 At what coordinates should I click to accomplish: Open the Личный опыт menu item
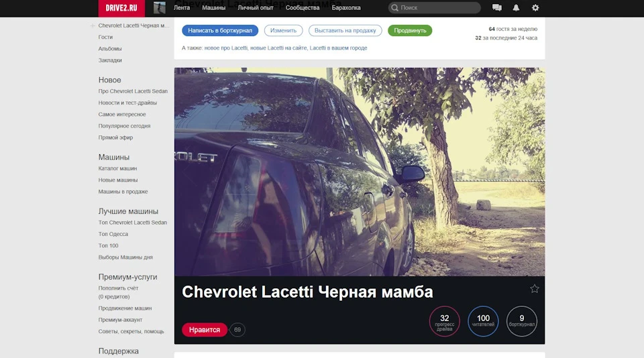[256, 7]
